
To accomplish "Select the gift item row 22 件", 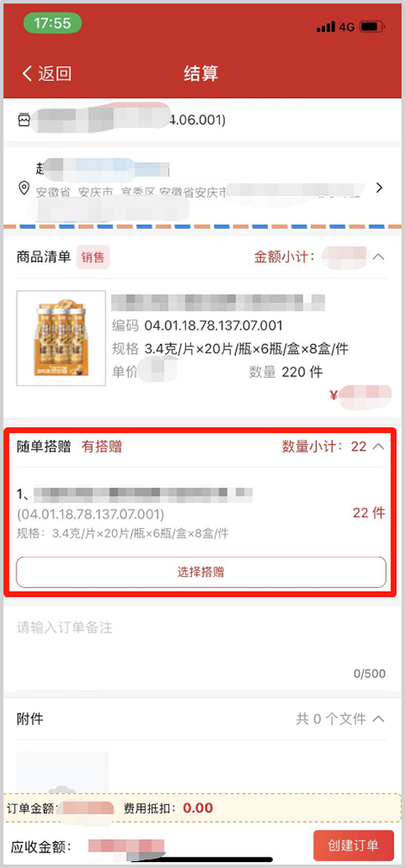I will tap(201, 513).
